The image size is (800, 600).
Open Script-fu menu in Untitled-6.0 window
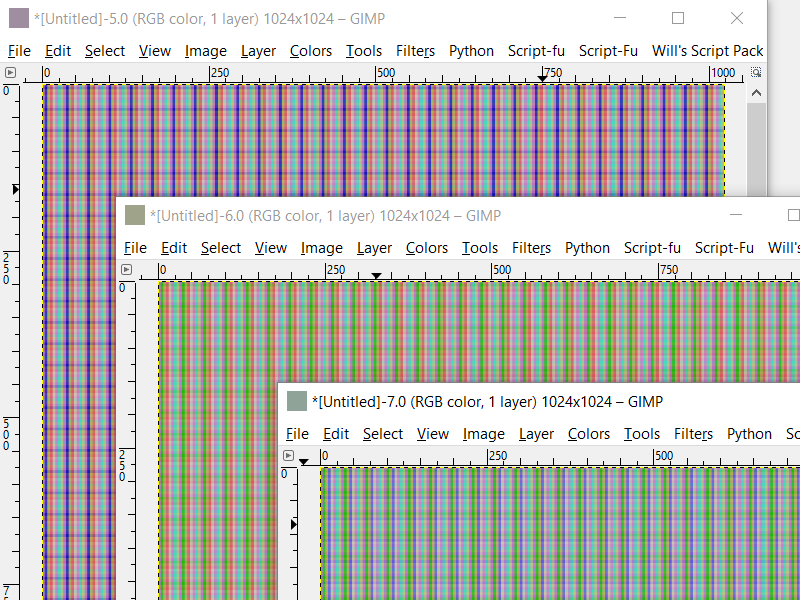pyautogui.click(x=652, y=248)
